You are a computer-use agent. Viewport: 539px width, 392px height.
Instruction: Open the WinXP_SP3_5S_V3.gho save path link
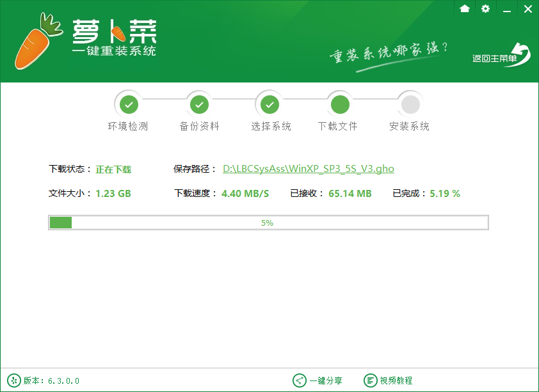pyautogui.click(x=308, y=169)
